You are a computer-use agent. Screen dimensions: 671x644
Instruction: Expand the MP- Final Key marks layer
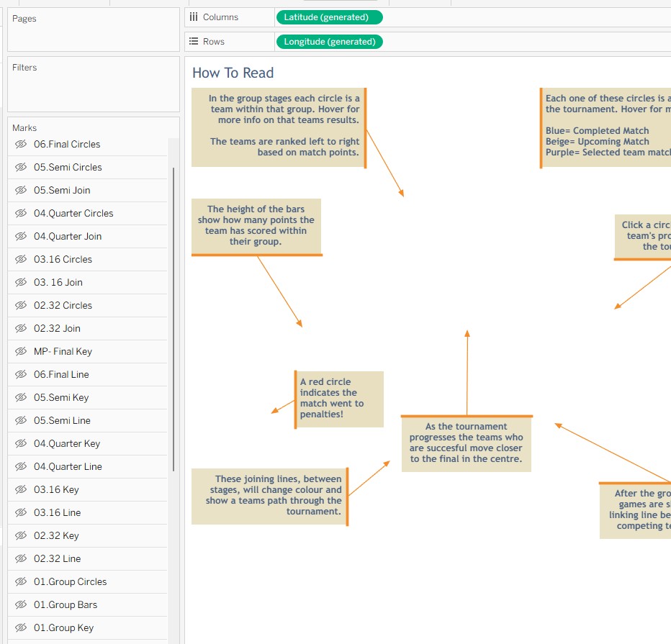pos(87,352)
